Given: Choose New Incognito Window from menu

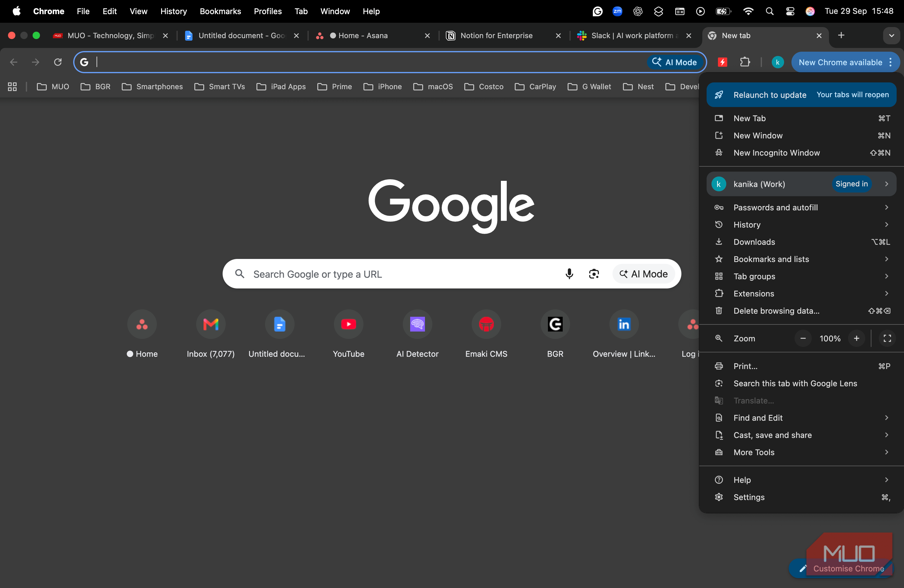Looking at the screenshot, I should pyautogui.click(x=801, y=153).
